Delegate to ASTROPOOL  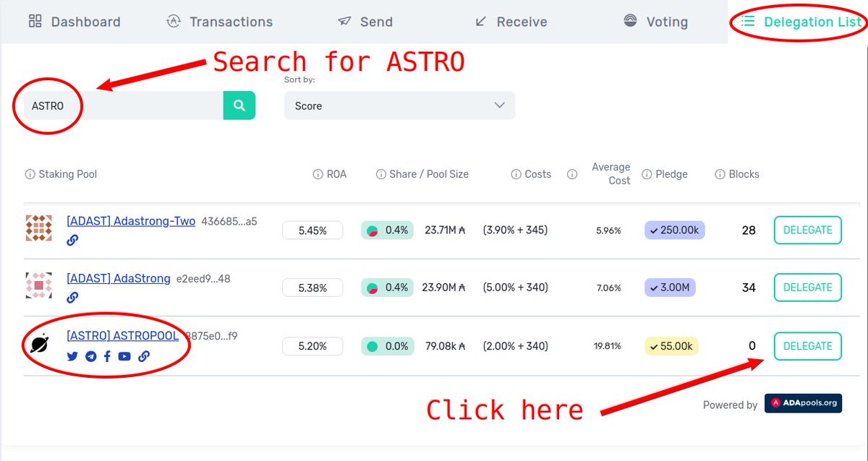click(x=808, y=346)
